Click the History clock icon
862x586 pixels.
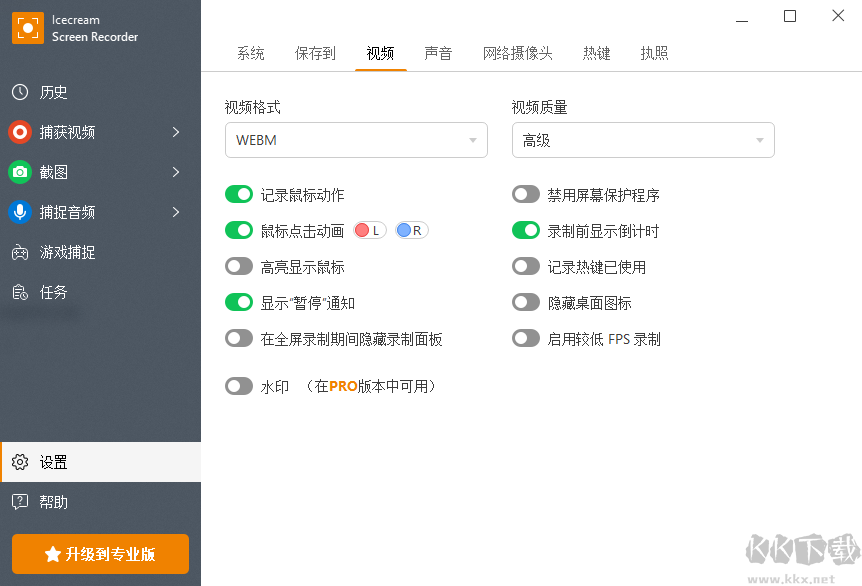20,92
